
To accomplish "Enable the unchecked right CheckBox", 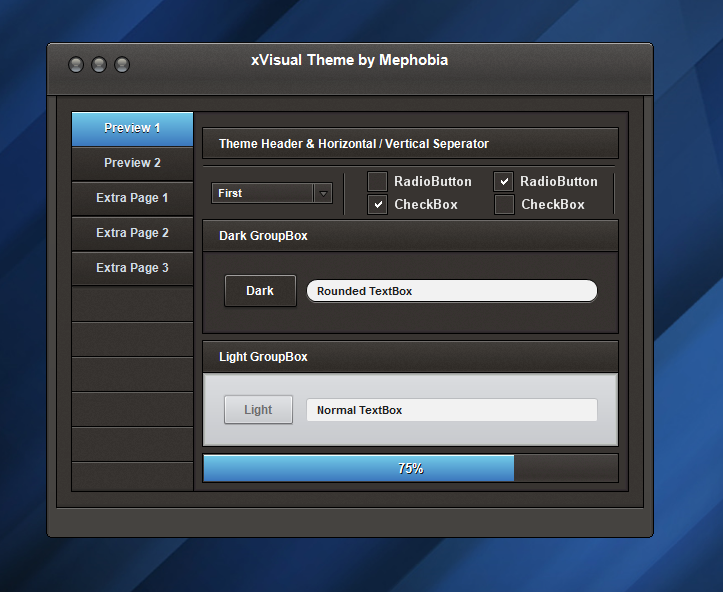I will (504, 205).
